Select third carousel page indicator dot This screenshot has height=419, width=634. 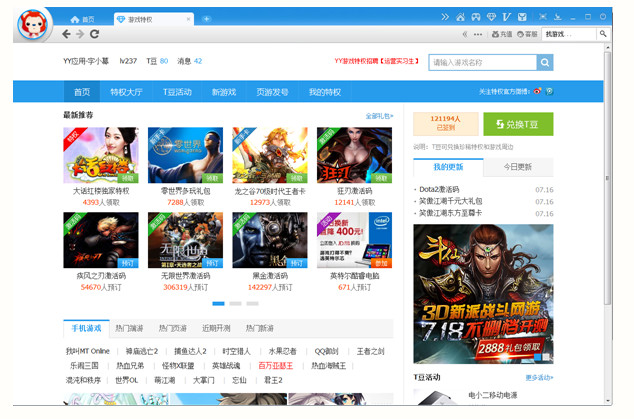click(x=253, y=303)
